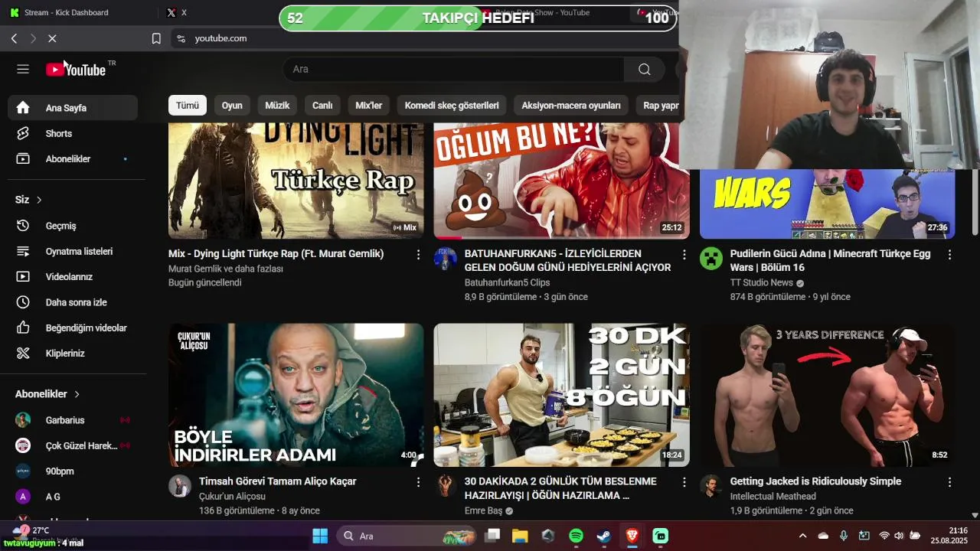Select the Tümü filter chip

188,106
